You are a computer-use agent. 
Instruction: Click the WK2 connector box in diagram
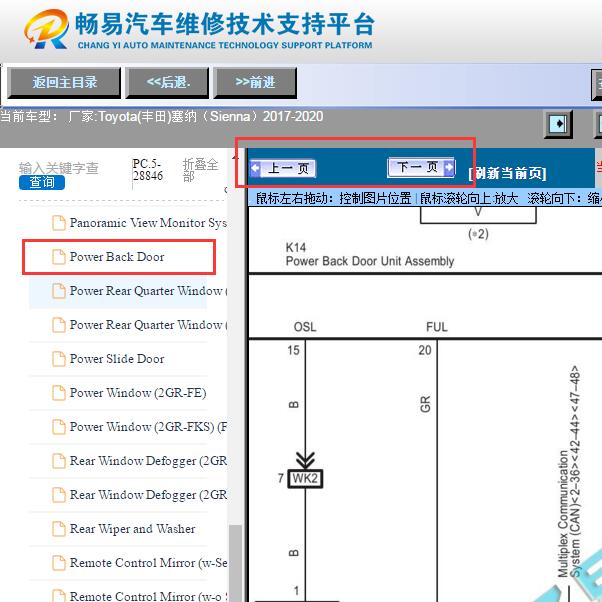click(305, 479)
